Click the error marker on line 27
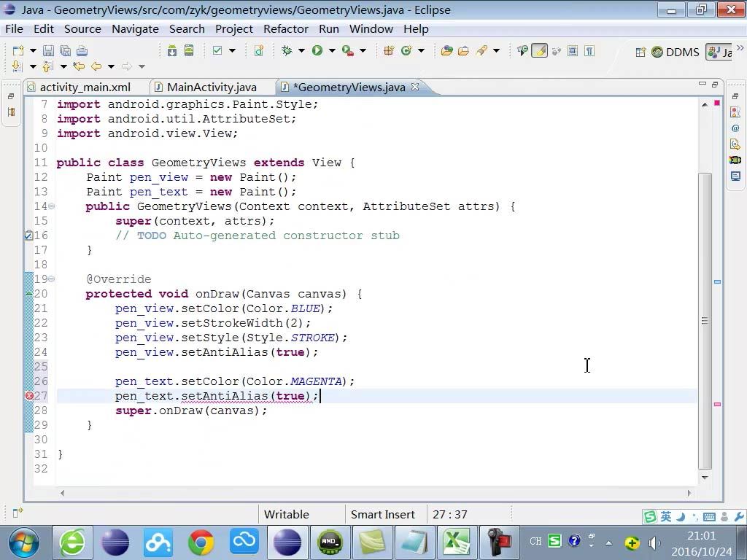The width and height of the screenshot is (747, 560). (x=28, y=396)
